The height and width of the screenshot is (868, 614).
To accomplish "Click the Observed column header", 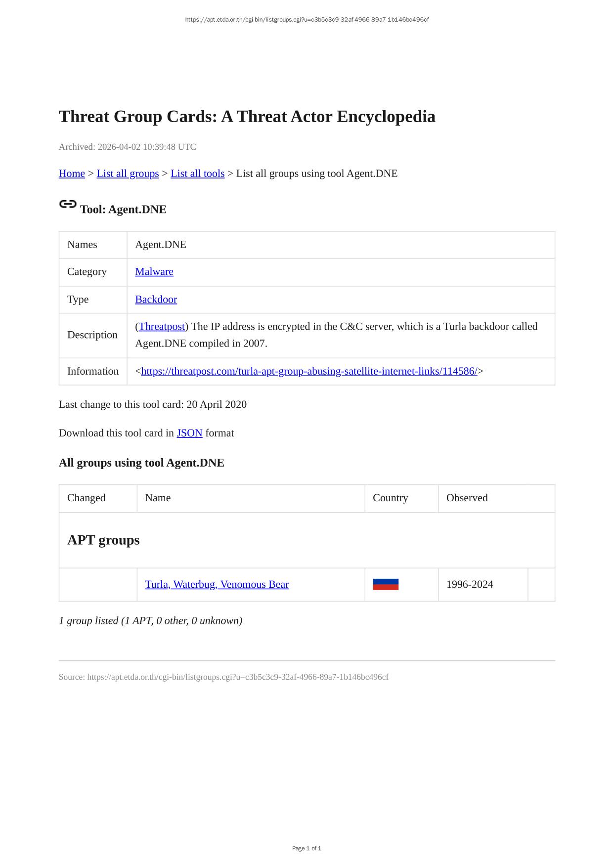I will 467,498.
